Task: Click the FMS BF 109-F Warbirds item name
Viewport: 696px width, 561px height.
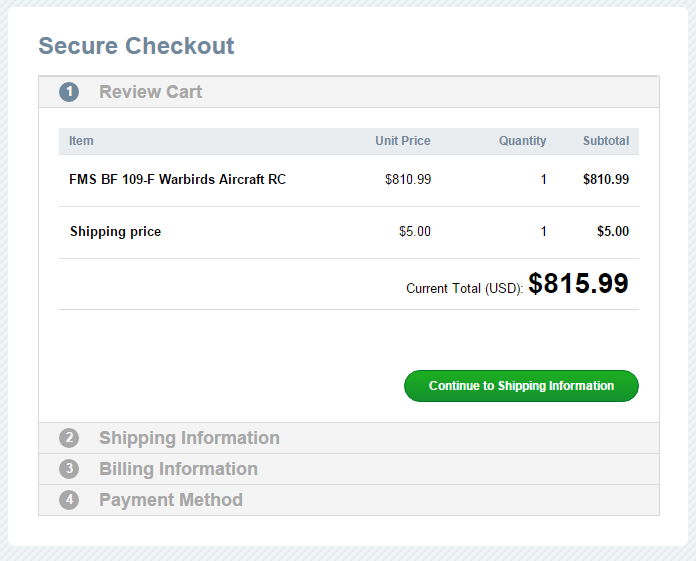Action: [x=177, y=180]
